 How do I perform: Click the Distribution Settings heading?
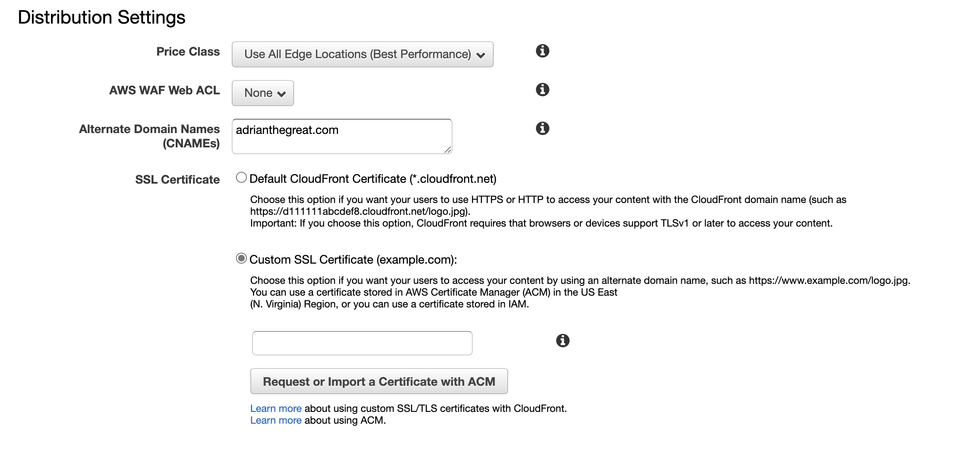click(x=102, y=17)
